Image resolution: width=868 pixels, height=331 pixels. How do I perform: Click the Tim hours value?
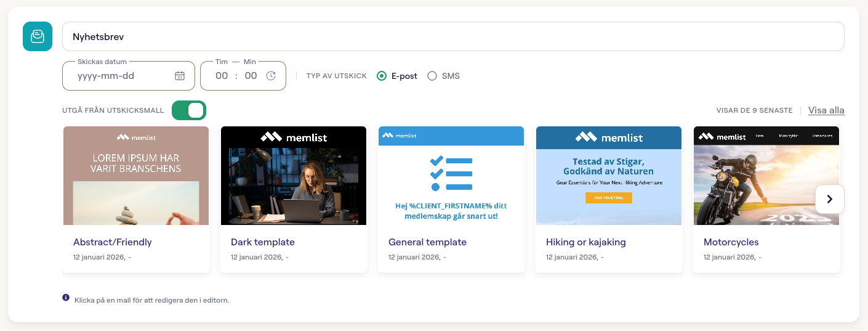pyautogui.click(x=222, y=76)
